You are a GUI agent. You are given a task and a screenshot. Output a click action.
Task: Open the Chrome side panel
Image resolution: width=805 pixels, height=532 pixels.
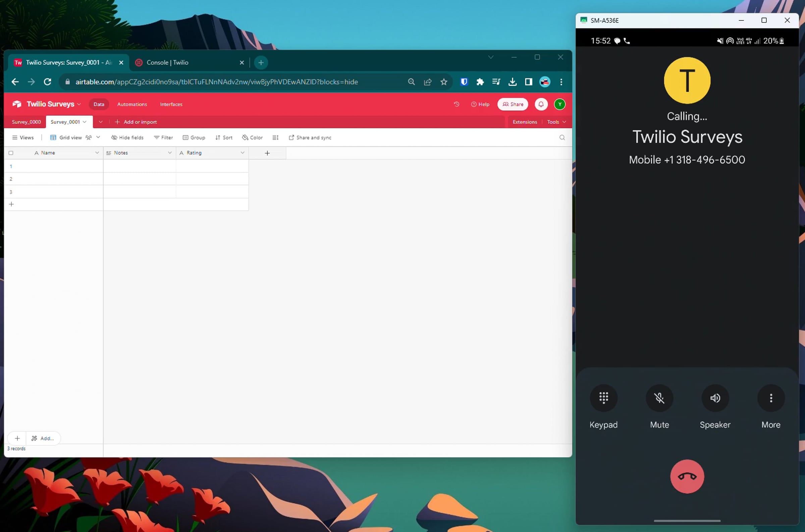528,82
